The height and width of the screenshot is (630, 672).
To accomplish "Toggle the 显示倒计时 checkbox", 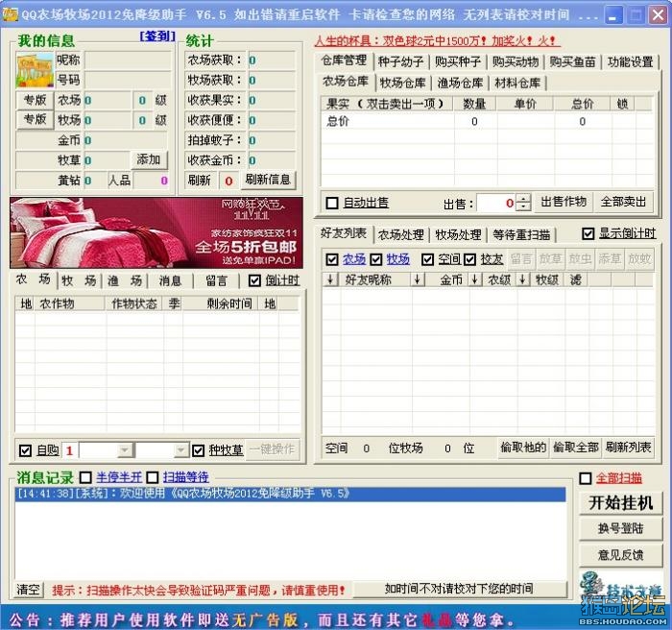I will click(x=588, y=233).
